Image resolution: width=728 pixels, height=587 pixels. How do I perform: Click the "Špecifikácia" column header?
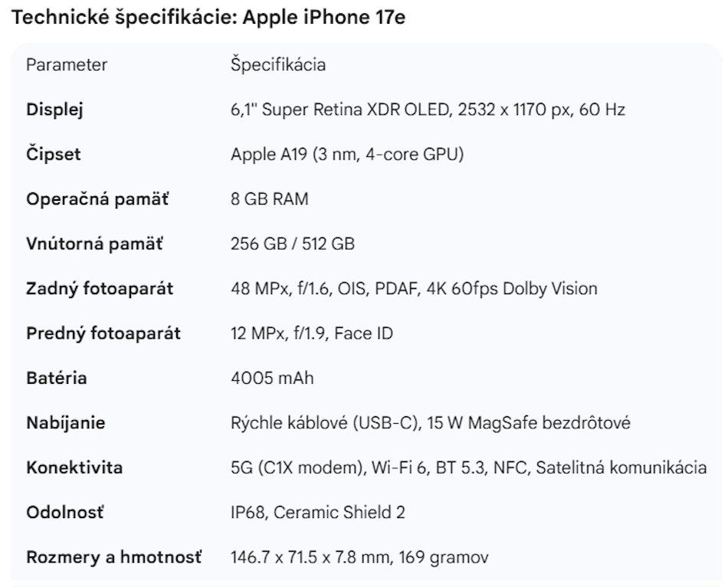[277, 65]
